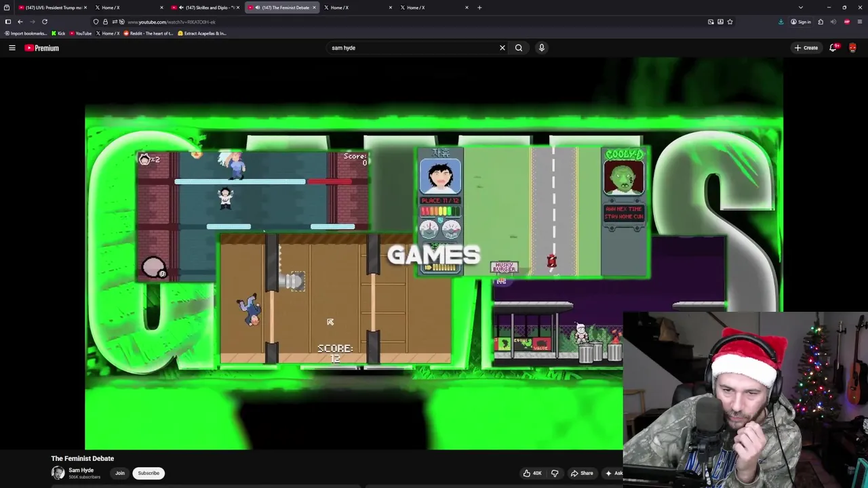This screenshot has height=488, width=868.
Task: Open Sam Hyde channel avatar
Action: (x=58, y=473)
